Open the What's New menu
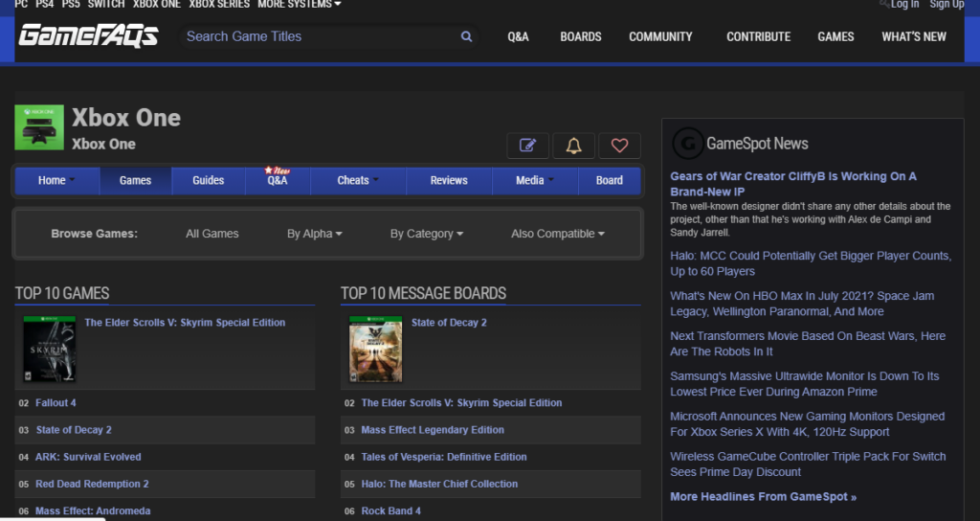 click(914, 37)
